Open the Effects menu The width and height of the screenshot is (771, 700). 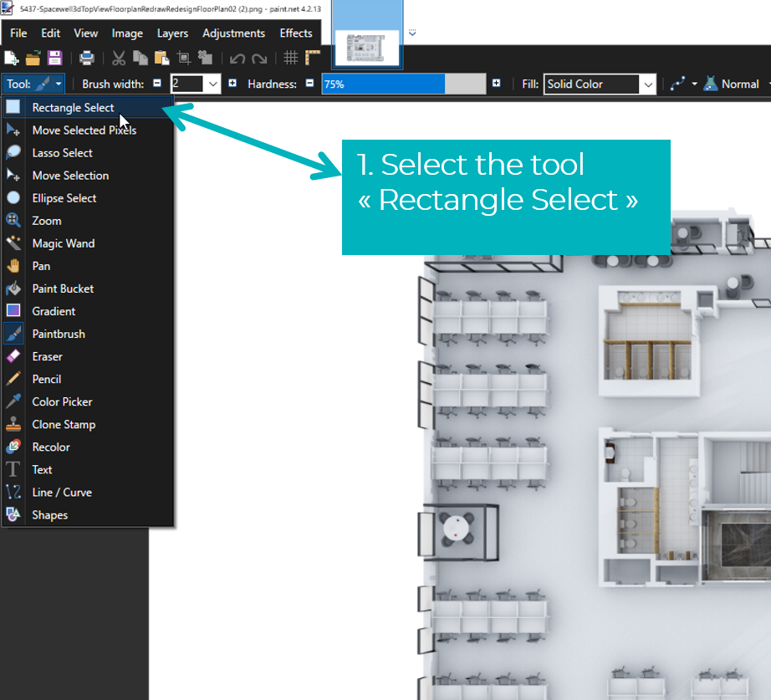pos(296,33)
